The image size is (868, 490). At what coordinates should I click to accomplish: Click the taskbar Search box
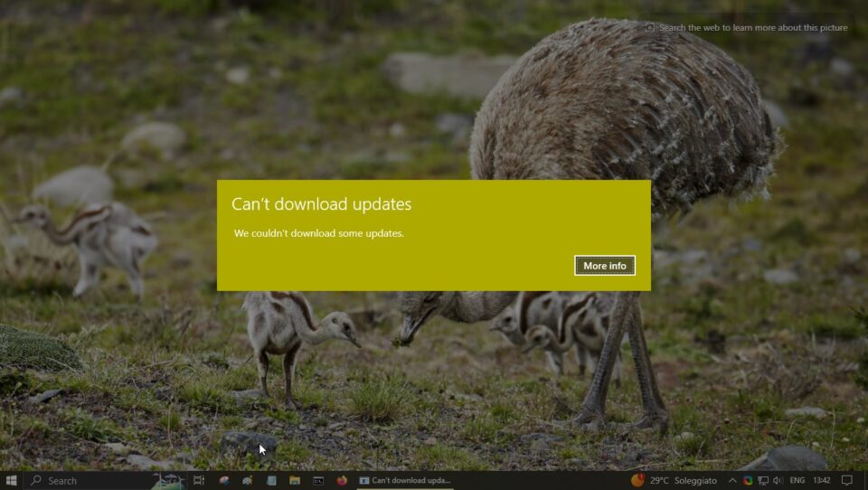pos(105,481)
